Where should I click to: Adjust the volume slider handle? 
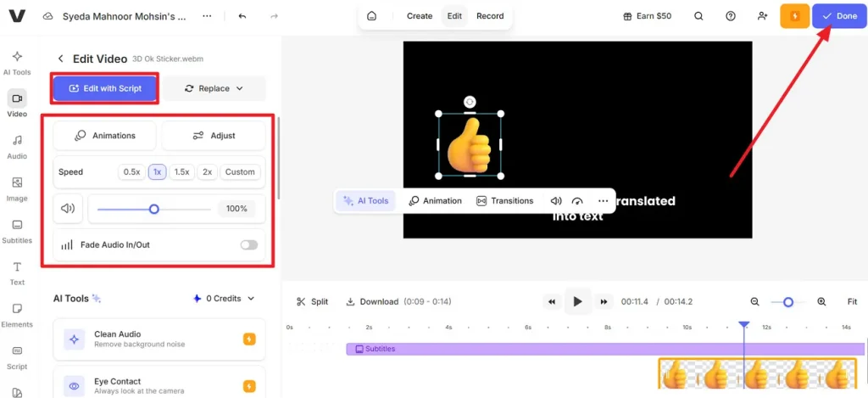[154, 209]
